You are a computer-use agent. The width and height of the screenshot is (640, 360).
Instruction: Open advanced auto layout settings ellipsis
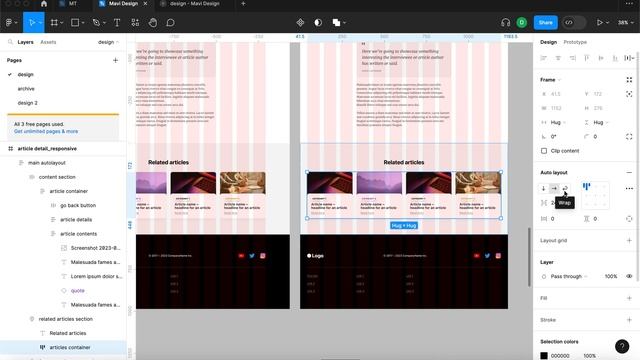(x=629, y=189)
